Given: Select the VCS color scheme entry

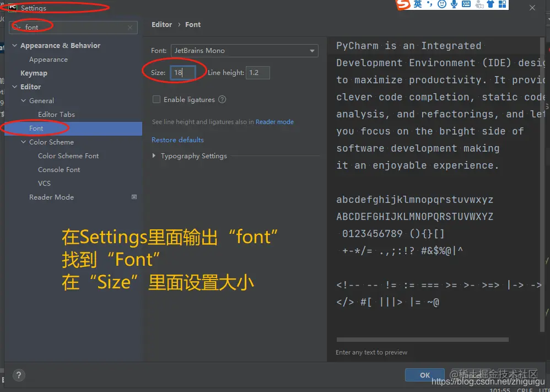Looking at the screenshot, I should tap(44, 183).
